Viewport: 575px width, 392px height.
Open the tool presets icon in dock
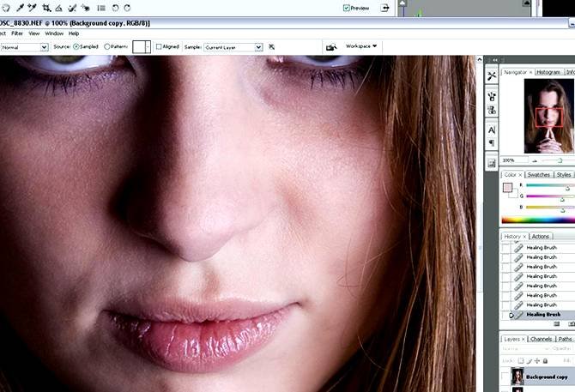point(492,75)
